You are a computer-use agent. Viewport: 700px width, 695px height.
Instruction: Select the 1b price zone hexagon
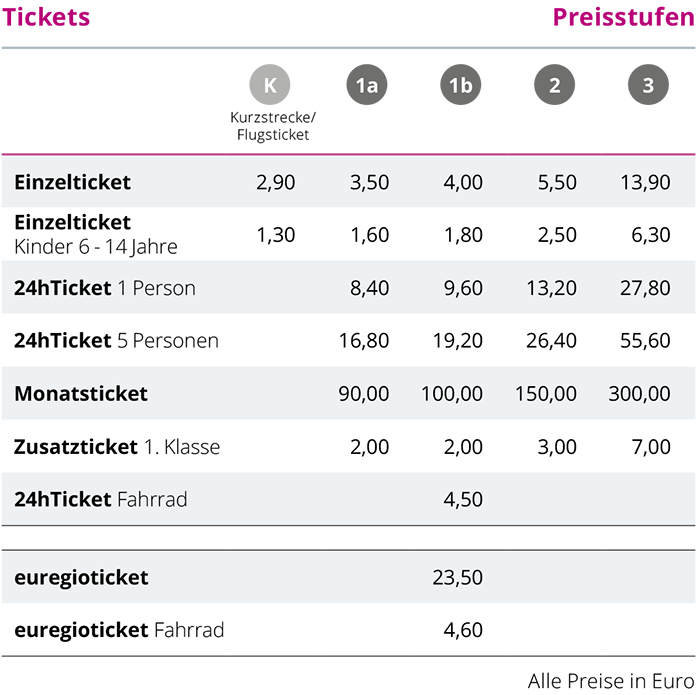[x=460, y=86]
